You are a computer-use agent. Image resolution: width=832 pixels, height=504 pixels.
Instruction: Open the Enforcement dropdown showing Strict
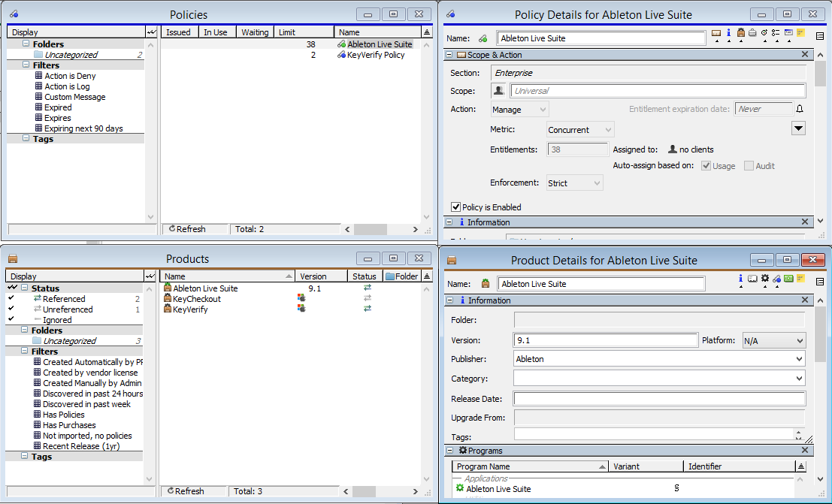pyautogui.click(x=575, y=183)
